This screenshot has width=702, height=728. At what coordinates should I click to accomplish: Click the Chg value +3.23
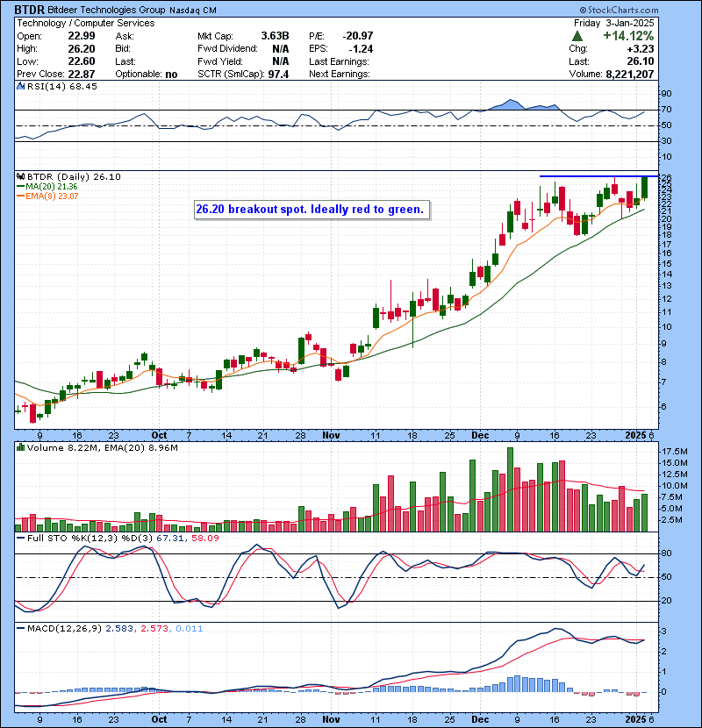coord(641,49)
